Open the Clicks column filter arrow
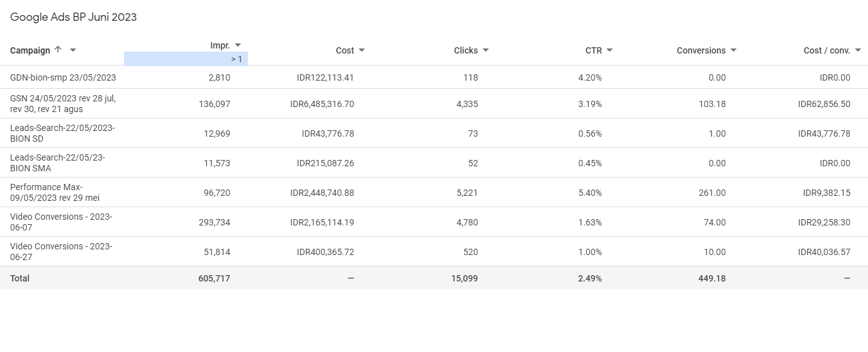The height and width of the screenshot is (352, 868). click(486, 50)
